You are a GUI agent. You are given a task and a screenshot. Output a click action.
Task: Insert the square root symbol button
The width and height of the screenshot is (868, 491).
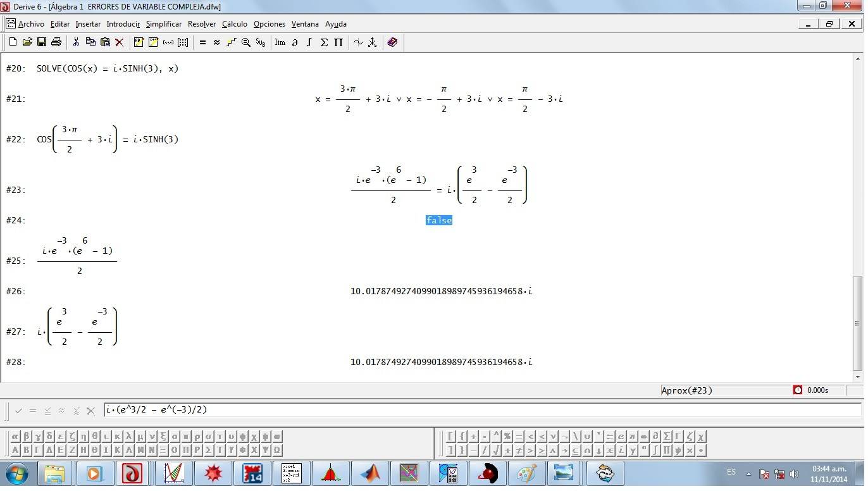tap(496, 451)
